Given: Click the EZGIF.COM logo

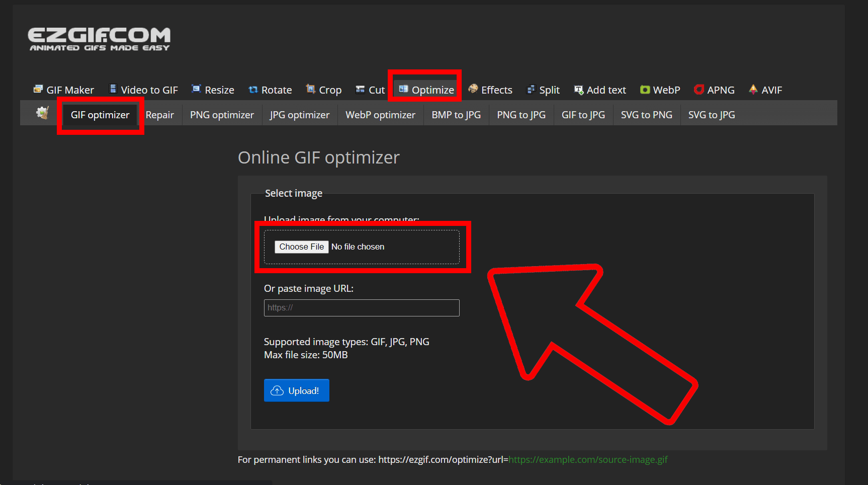Looking at the screenshot, I should pyautogui.click(x=99, y=39).
